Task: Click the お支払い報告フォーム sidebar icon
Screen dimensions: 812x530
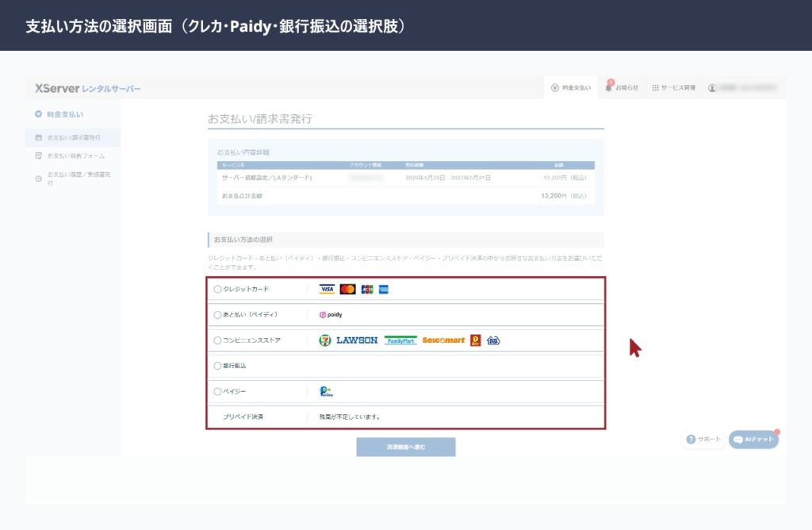Action: tap(38, 156)
